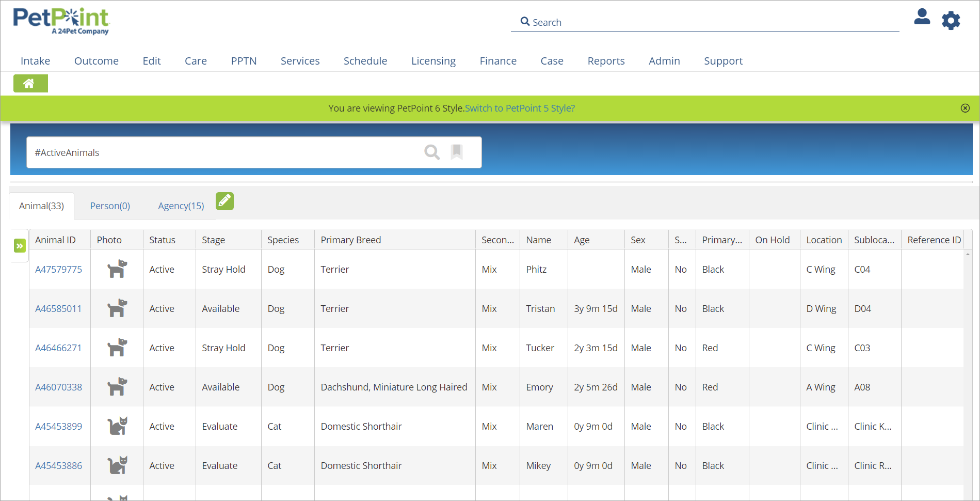980x501 pixels.
Task: Open the settings gear icon
Action: coord(951,21)
